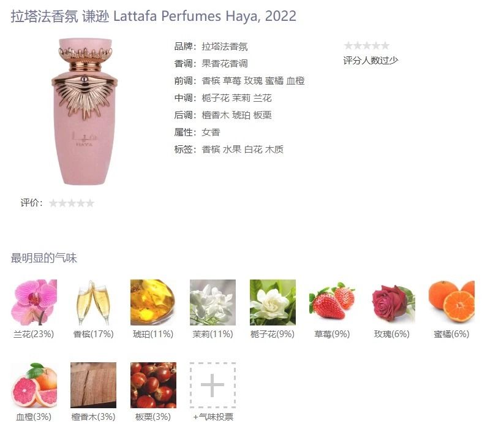Open the 女香 gender attribute link
The height and width of the screenshot is (426, 504).
tap(211, 132)
